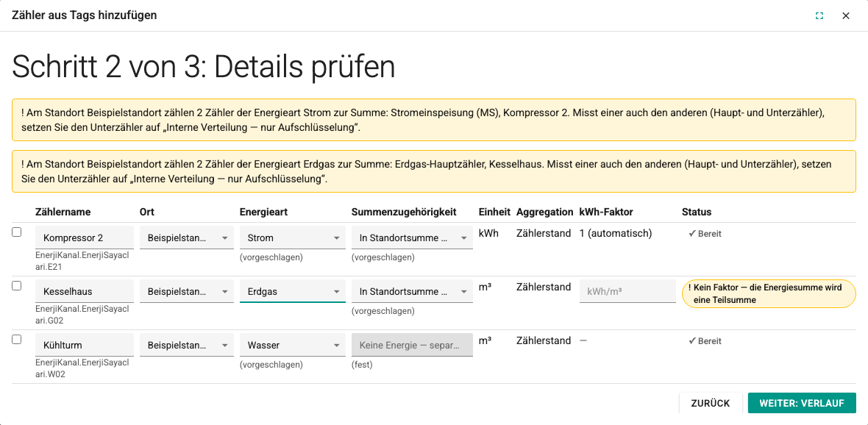
Task: Click the Zurück button
Action: pos(711,403)
